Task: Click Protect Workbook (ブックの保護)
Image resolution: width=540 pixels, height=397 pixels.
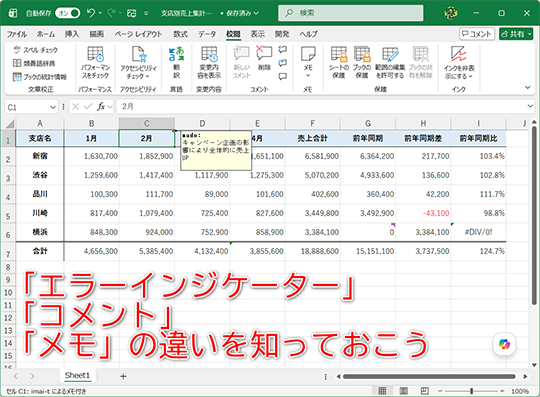Action: [x=362, y=63]
